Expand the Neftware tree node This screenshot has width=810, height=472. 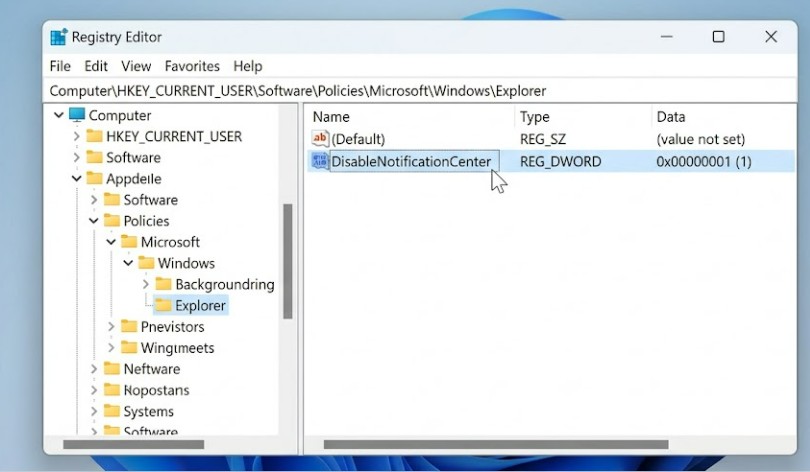[94, 369]
